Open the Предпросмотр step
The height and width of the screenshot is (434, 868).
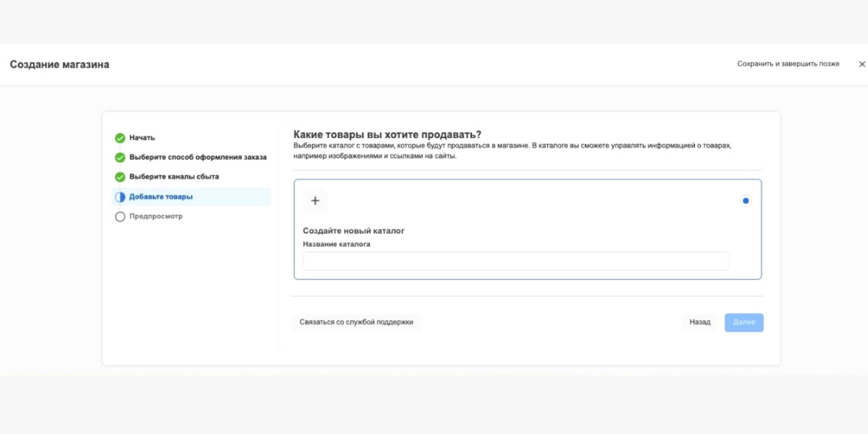[156, 216]
